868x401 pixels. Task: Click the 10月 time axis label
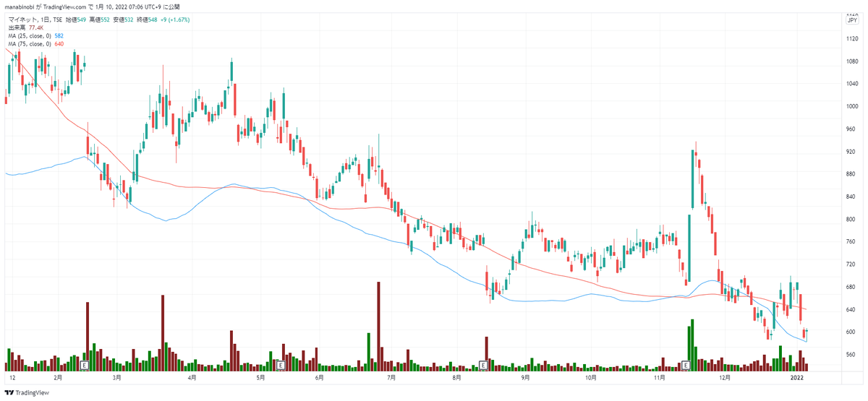pos(590,377)
